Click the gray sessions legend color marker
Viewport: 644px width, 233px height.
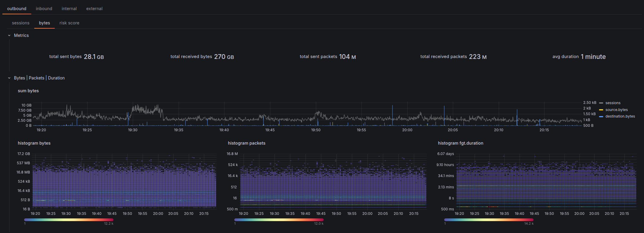(601, 103)
